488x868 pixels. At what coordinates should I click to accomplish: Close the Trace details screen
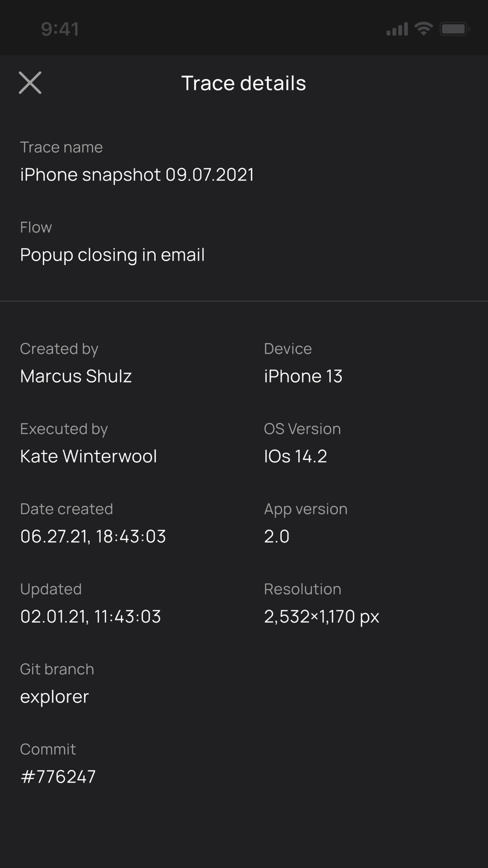30,83
